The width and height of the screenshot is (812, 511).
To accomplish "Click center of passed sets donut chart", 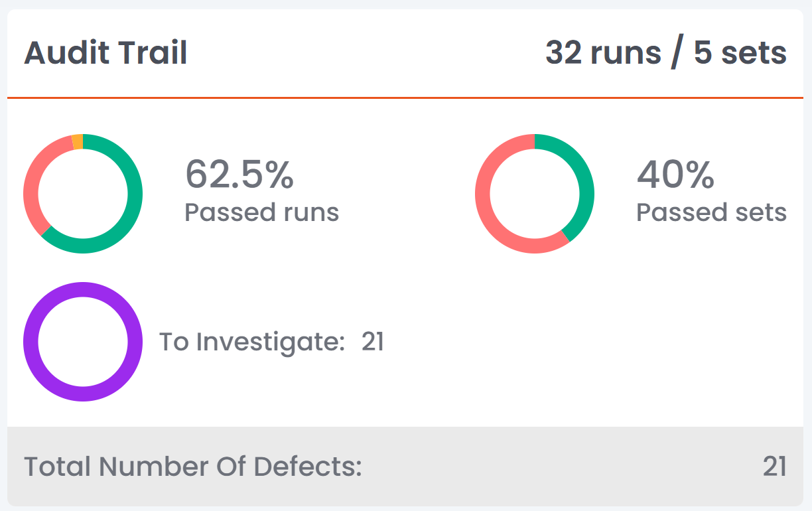I will (535, 193).
